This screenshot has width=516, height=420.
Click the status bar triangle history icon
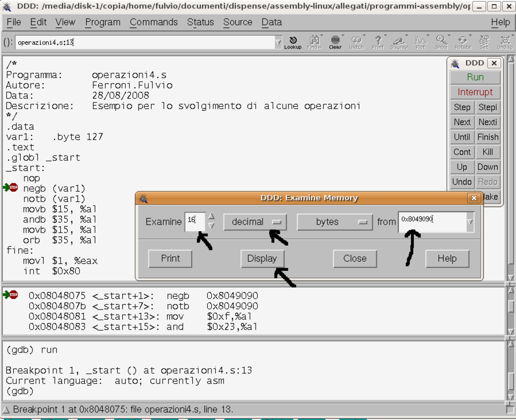tap(6, 410)
